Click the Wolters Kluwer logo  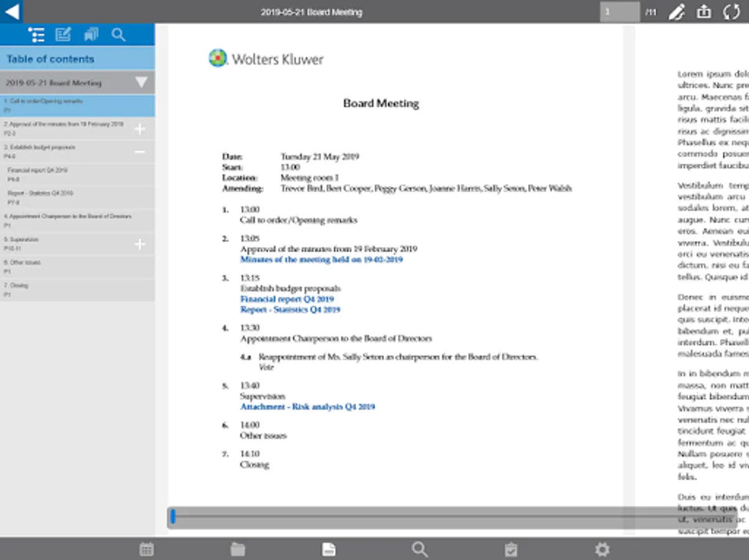coord(266,58)
